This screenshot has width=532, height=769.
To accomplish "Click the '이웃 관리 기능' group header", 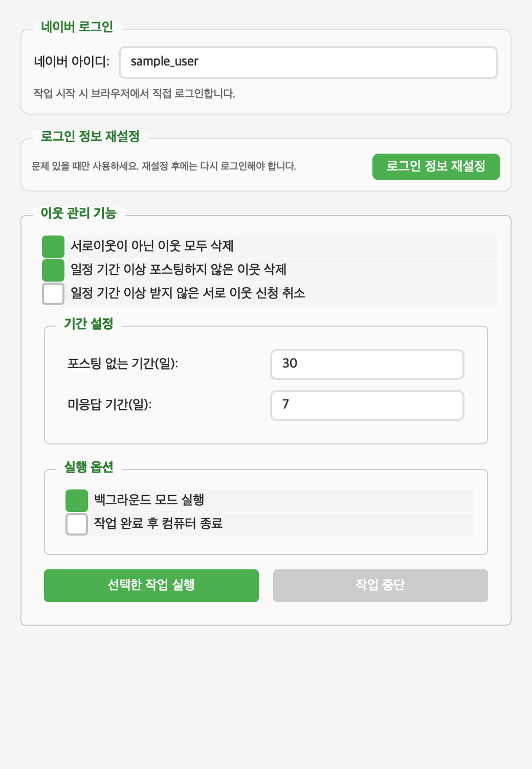I will pyautogui.click(x=80, y=213).
